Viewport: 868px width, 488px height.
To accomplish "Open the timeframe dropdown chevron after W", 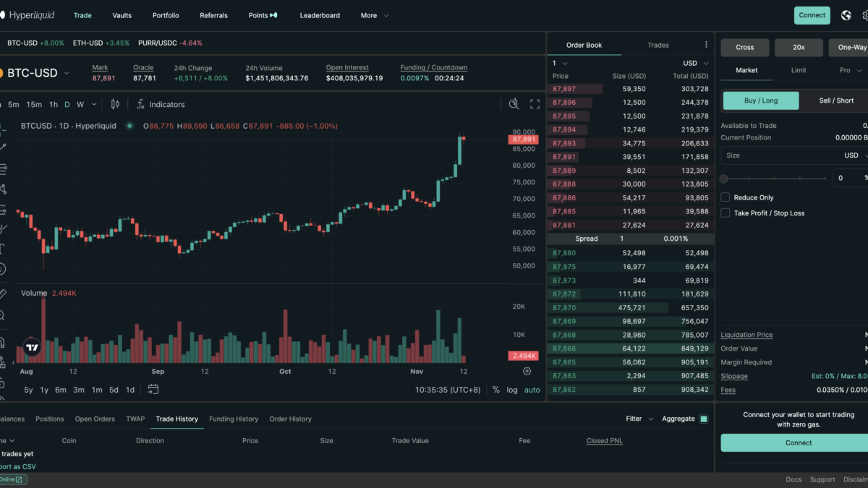I will point(93,104).
